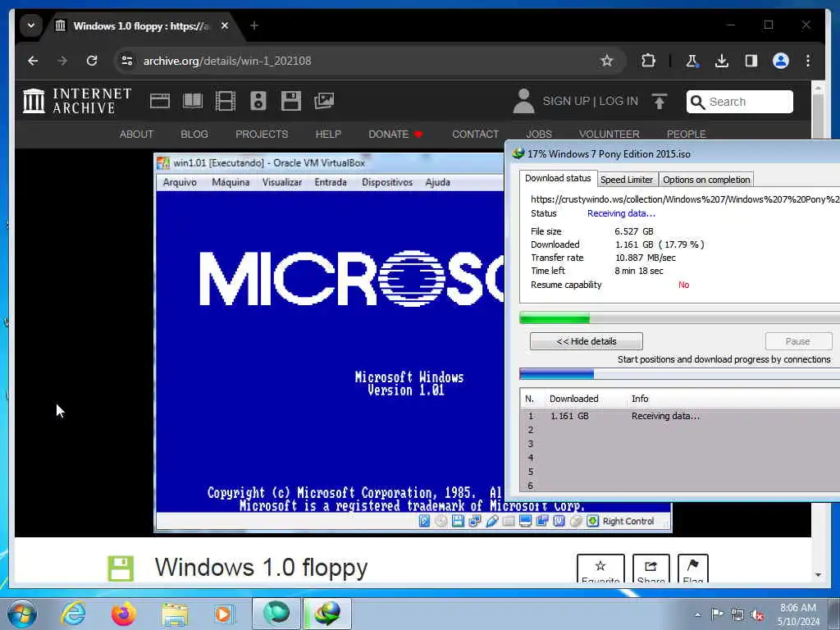The height and width of the screenshot is (630, 840).
Task: Click Máquina menu in the VirtualBox screenshot
Action: click(x=231, y=182)
